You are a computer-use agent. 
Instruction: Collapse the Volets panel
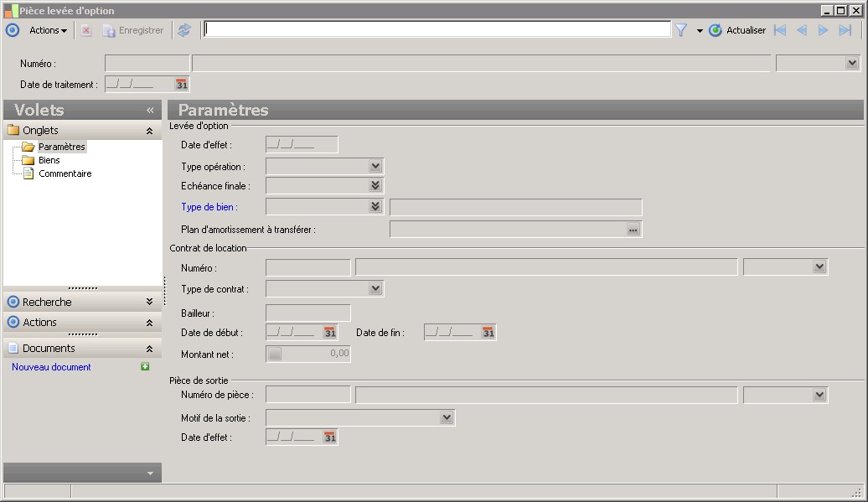[x=150, y=110]
